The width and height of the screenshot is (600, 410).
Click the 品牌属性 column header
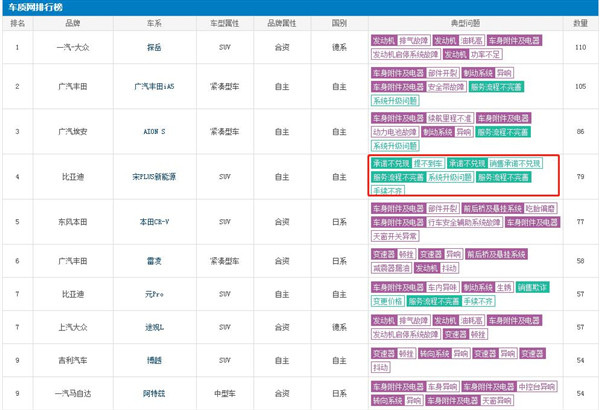point(282,23)
